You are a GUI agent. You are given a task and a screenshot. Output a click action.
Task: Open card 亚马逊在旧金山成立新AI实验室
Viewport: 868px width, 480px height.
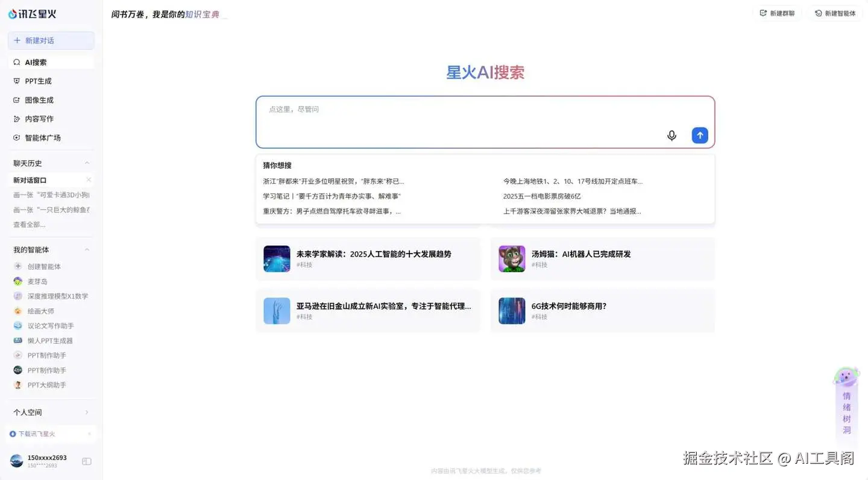tap(368, 311)
